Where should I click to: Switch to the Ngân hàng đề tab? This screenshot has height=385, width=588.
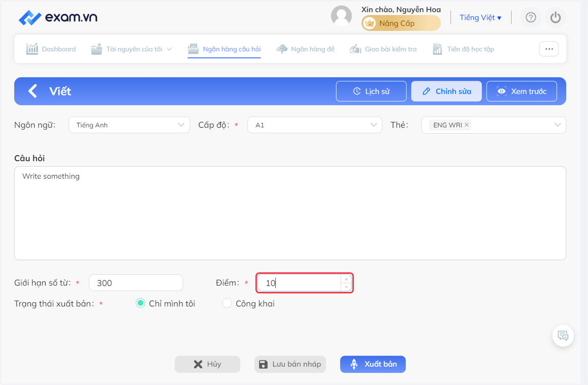305,49
